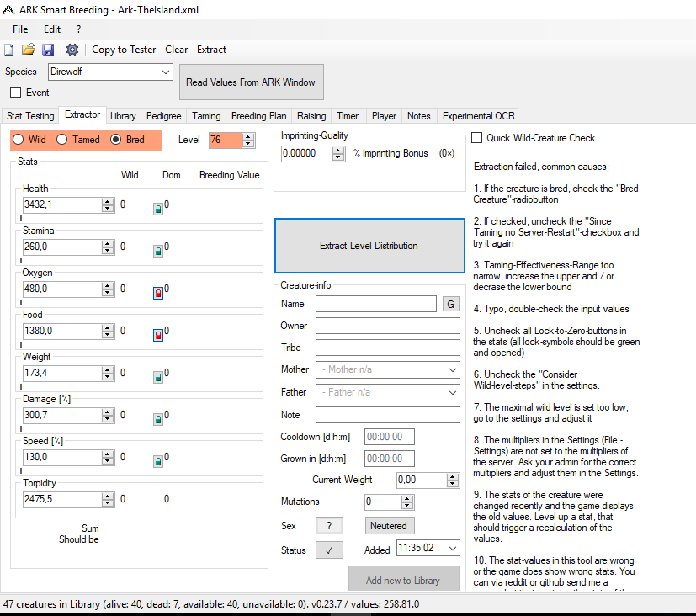Open settings via the gear icon
Viewport: 696px width, 616px height.
click(72, 50)
